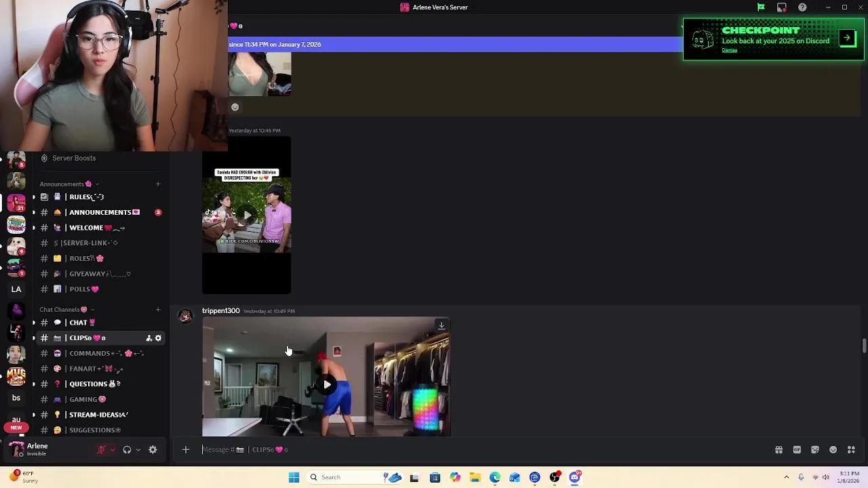This screenshot has width=868, height=488.
Task: Open Microsoft Edge from the taskbar
Action: coord(494,477)
